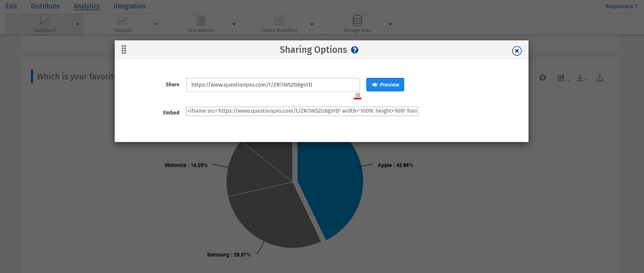Click the Text Analysis icon

pyautogui.click(x=201, y=21)
